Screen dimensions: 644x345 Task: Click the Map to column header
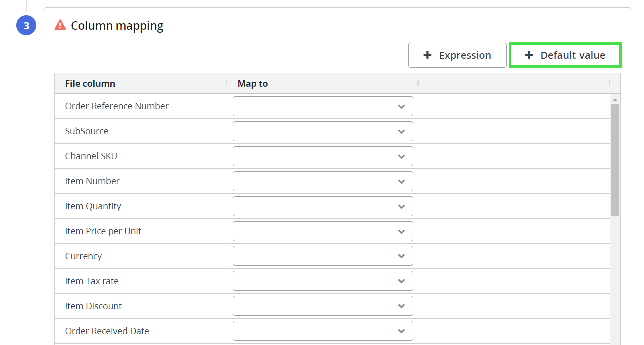click(253, 84)
